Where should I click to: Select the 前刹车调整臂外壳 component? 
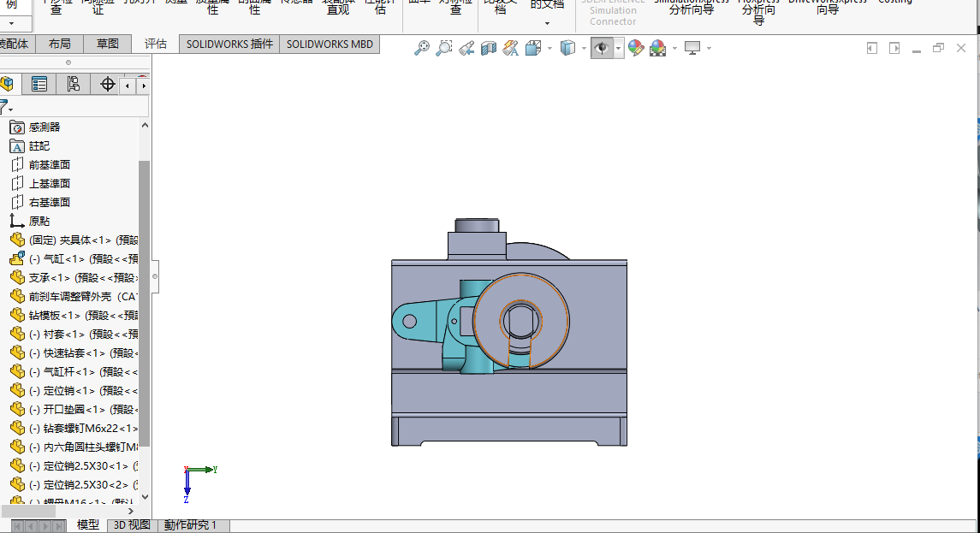point(74,296)
